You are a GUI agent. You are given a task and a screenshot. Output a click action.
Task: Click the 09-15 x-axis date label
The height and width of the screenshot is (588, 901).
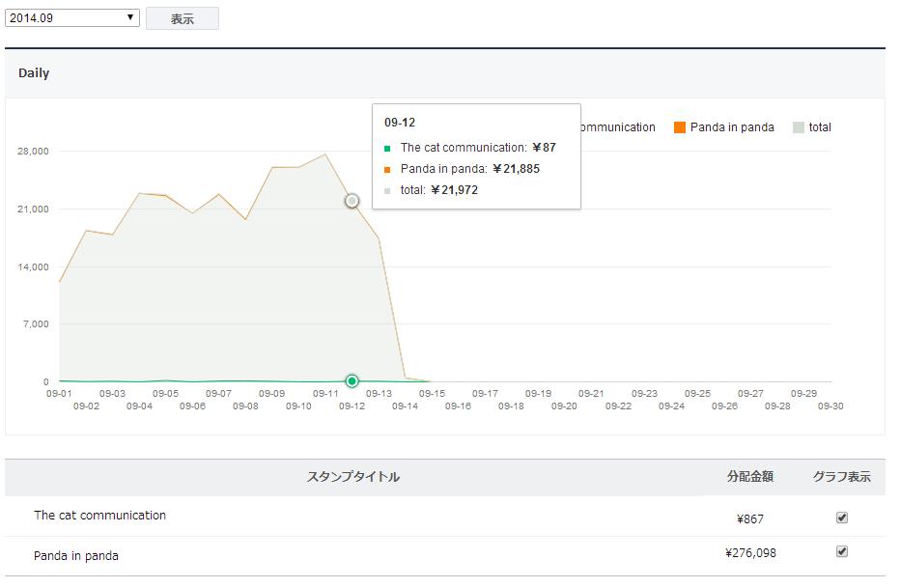pos(432,394)
